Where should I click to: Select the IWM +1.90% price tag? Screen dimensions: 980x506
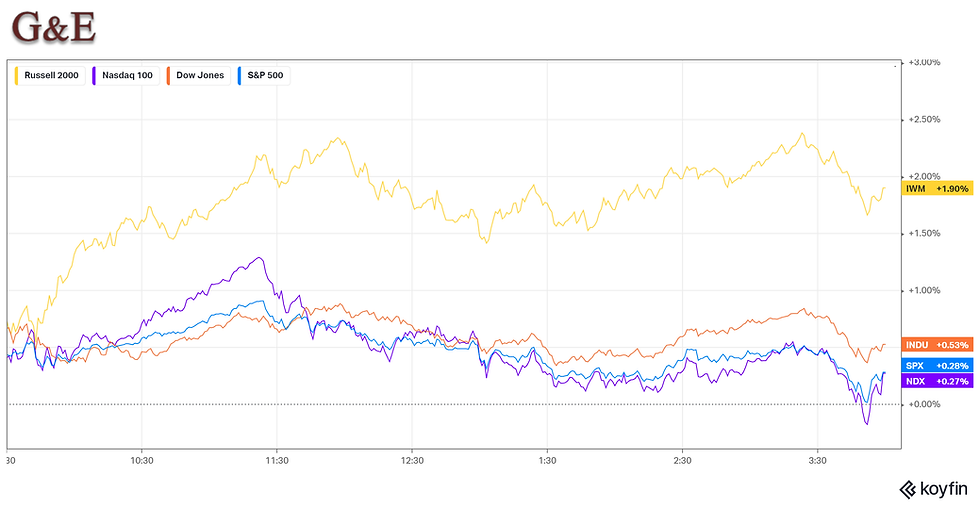tap(937, 189)
